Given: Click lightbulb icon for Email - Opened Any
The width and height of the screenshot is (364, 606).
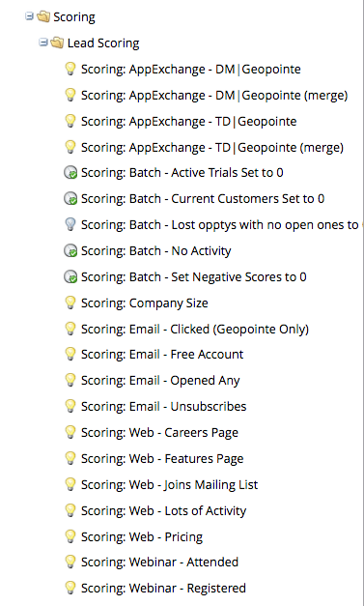Looking at the screenshot, I should [x=70, y=380].
